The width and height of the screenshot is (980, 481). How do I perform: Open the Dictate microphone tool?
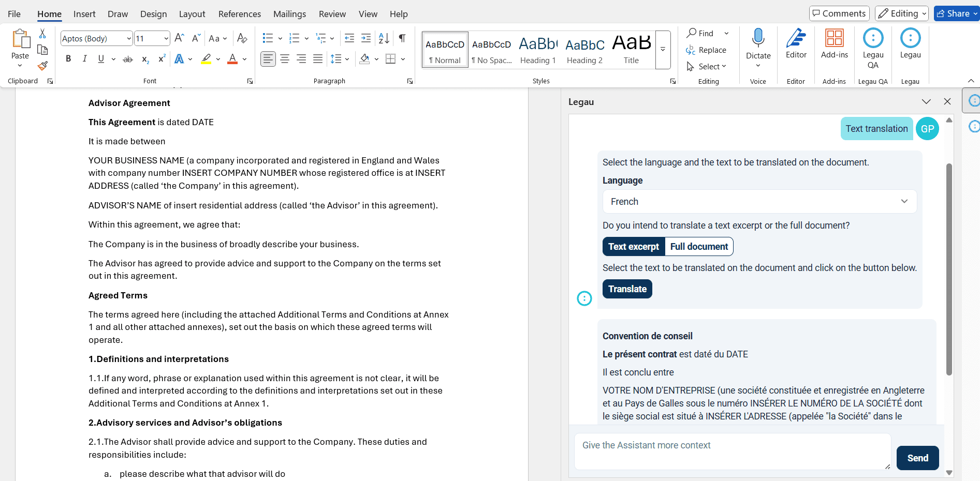click(x=758, y=39)
